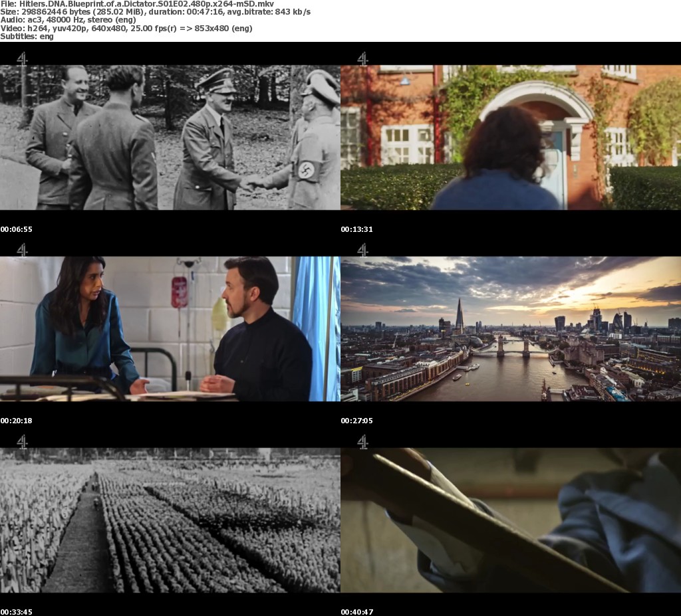Select the brick house doorway thumbnail
681x616 pixels.
510,137
